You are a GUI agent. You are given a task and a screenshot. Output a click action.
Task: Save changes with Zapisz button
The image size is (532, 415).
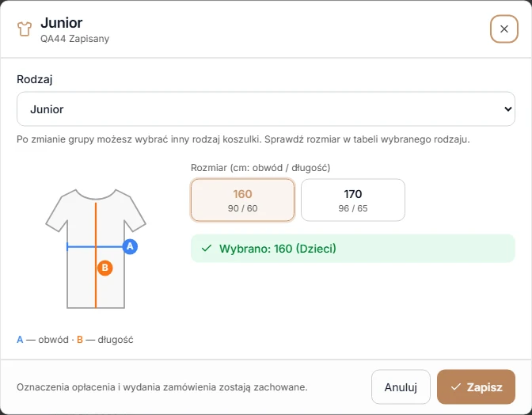(x=476, y=386)
